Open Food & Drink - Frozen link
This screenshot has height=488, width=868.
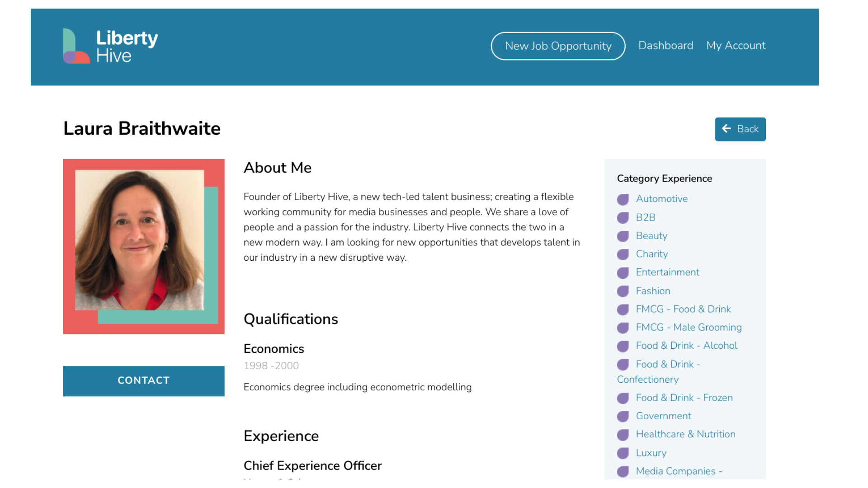coord(684,398)
